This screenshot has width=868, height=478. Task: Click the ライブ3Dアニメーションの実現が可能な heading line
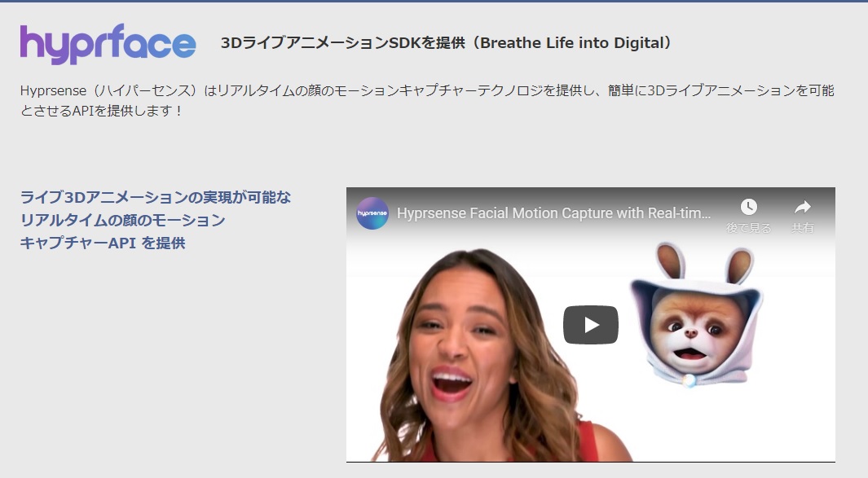[x=155, y=197]
